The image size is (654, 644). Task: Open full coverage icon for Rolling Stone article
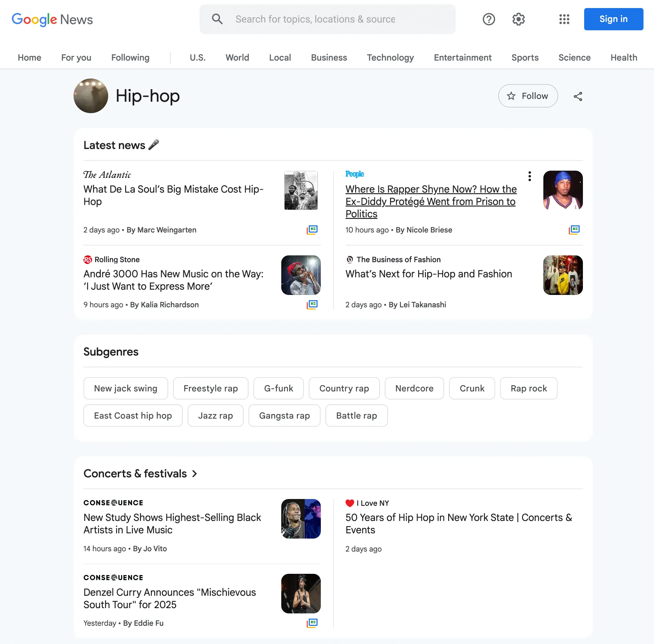point(312,305)
